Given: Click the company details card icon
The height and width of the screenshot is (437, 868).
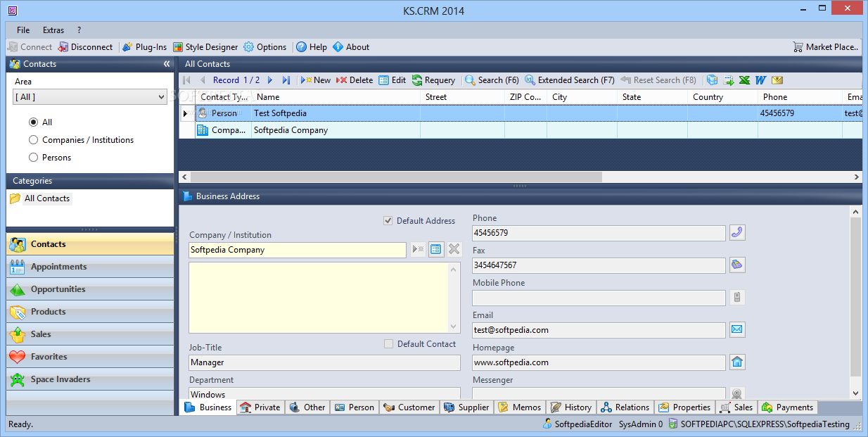Looking at the screenshot, I should [x=436, y=249].
